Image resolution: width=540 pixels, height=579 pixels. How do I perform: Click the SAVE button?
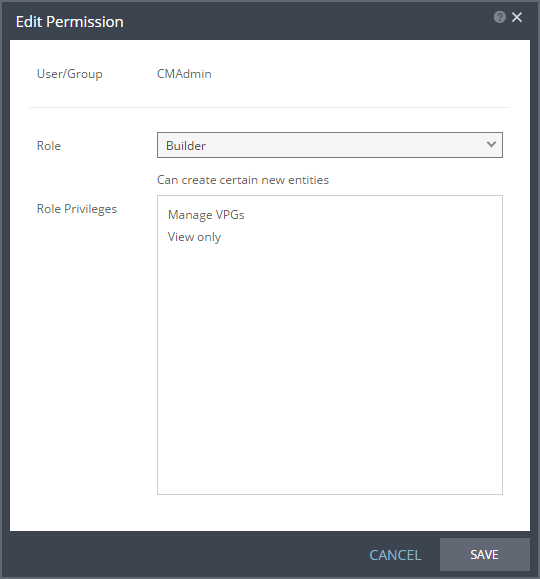pos(484,555)
